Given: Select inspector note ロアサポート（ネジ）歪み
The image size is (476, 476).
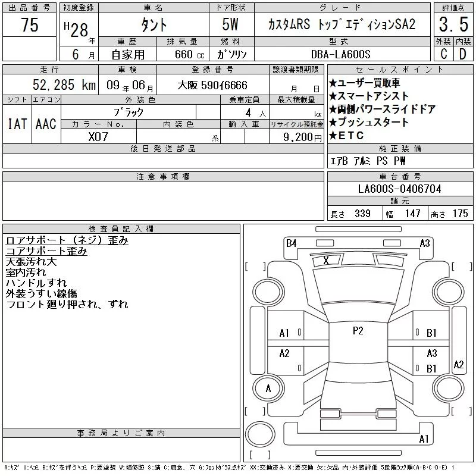Looking at the screenshot, I should [x=67, y=240].
